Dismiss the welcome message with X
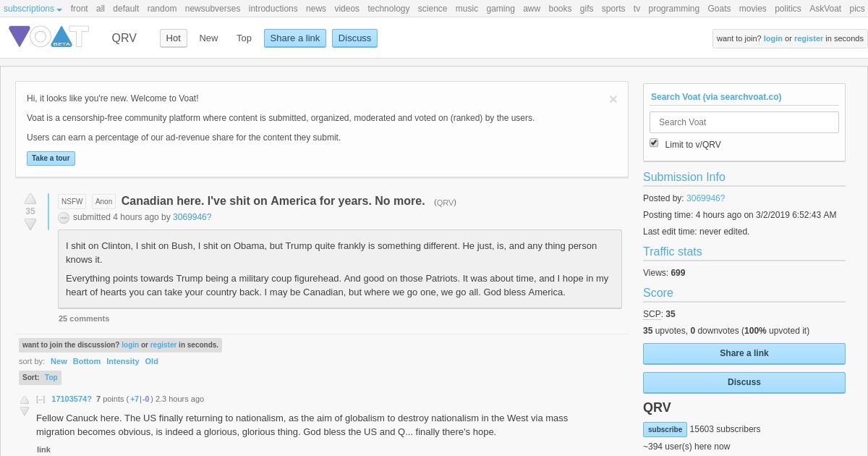The image size is (868, 456). (x=613, y=99)
